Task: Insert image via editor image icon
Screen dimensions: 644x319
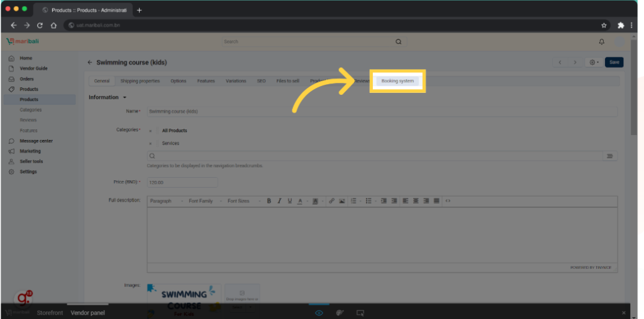Action: tap(341, 201)
